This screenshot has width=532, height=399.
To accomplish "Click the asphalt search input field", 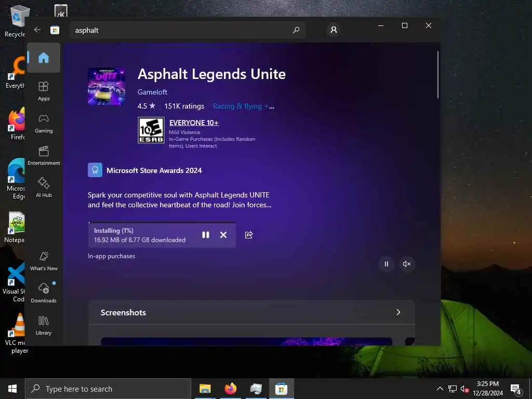I will (187, 30).
